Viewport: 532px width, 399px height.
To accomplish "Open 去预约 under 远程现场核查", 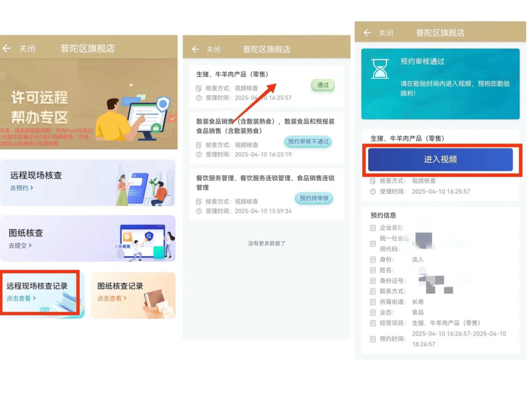I will (x=22, y=188).
